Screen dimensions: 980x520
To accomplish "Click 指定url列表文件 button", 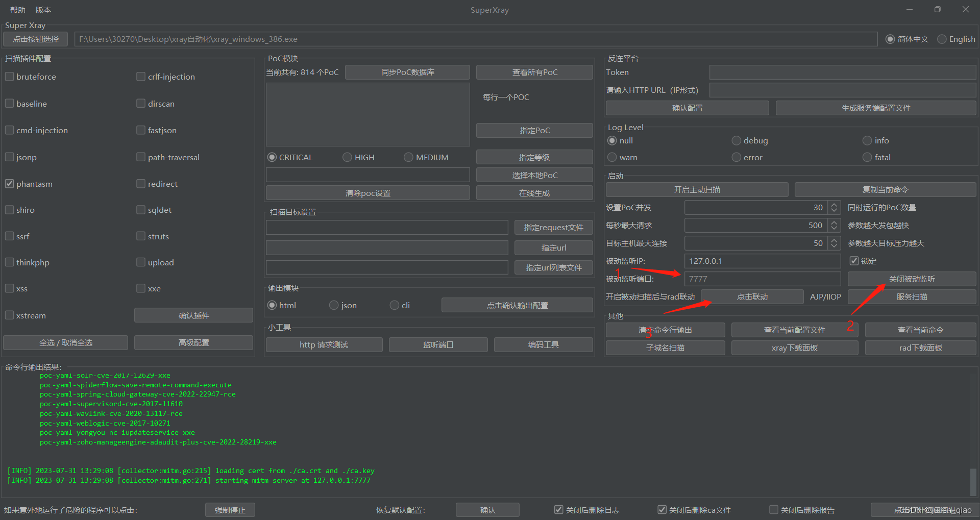I will click(553, 267).
